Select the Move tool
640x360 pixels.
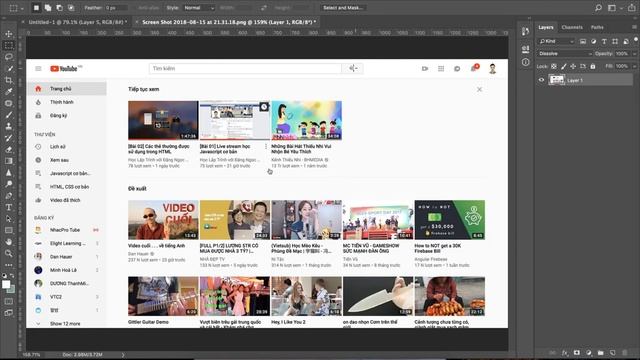(9, 34)
